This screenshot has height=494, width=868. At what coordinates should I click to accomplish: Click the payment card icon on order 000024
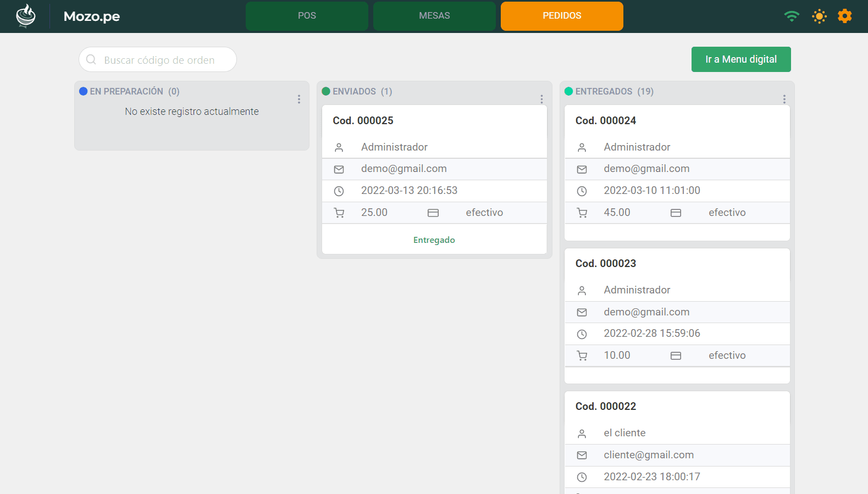click(x=676, y=213)
